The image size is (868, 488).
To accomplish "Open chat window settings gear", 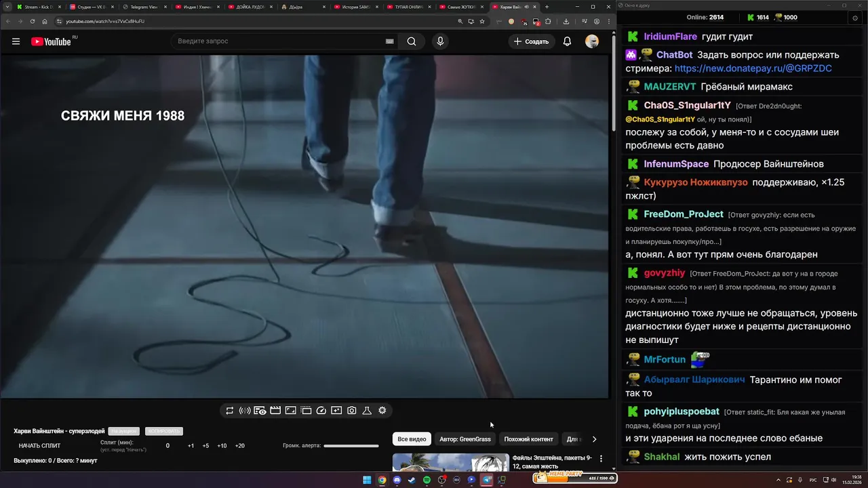I will point(854,18).
